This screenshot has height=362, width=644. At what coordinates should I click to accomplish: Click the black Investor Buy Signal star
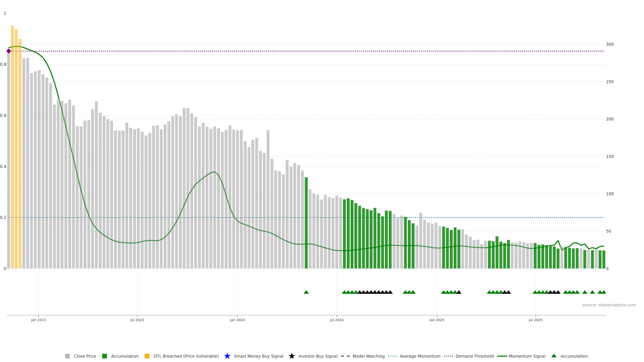click(x=291, y=356)
